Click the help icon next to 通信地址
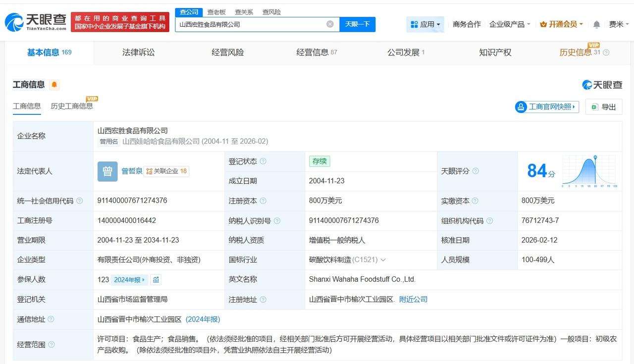Image resolution: width=634 pixels, height=364 pixels. [x=51, y=319]
